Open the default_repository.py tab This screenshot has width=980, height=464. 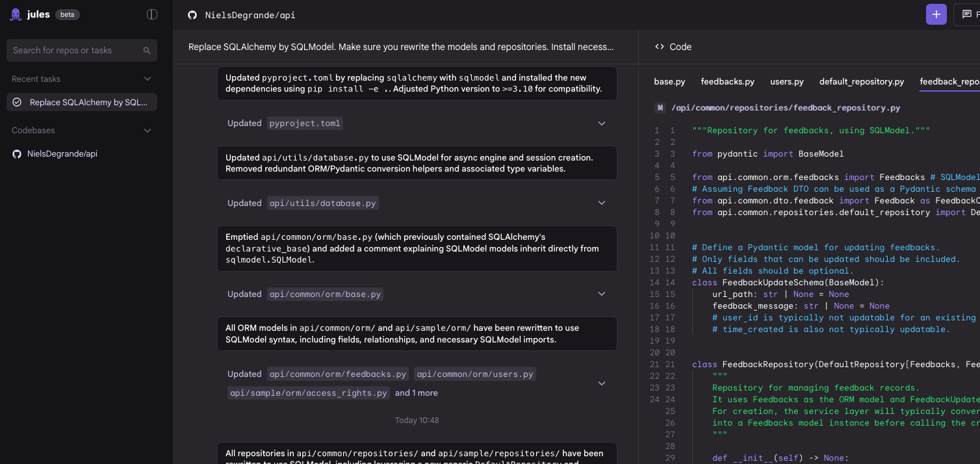[862, 81]
